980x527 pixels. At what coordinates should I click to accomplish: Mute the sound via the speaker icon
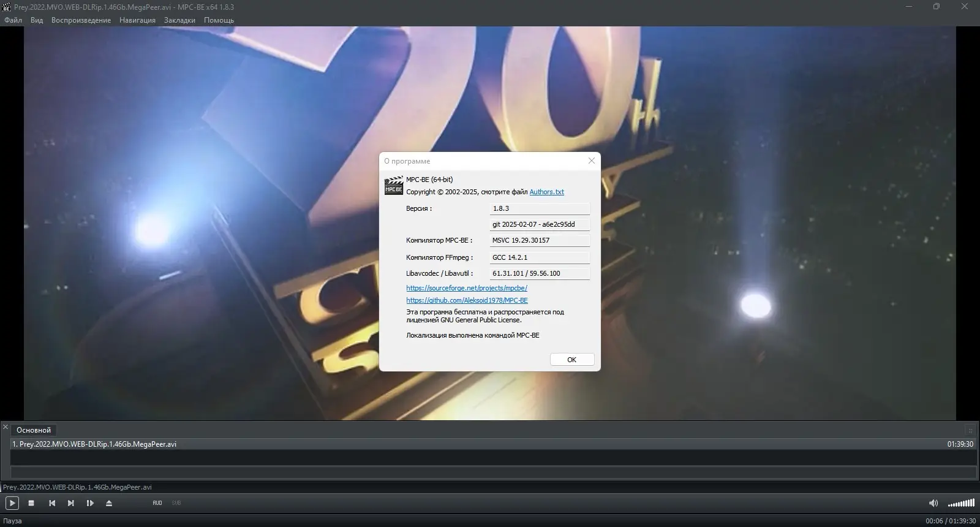pos(933,503)
